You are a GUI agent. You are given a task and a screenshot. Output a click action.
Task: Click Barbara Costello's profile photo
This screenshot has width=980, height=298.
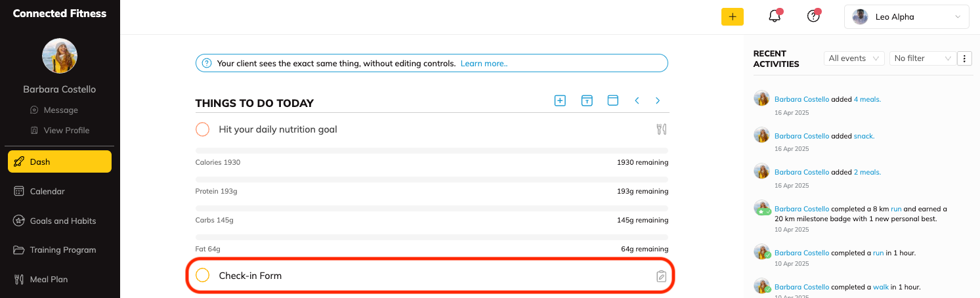click(x=60, y=56)
